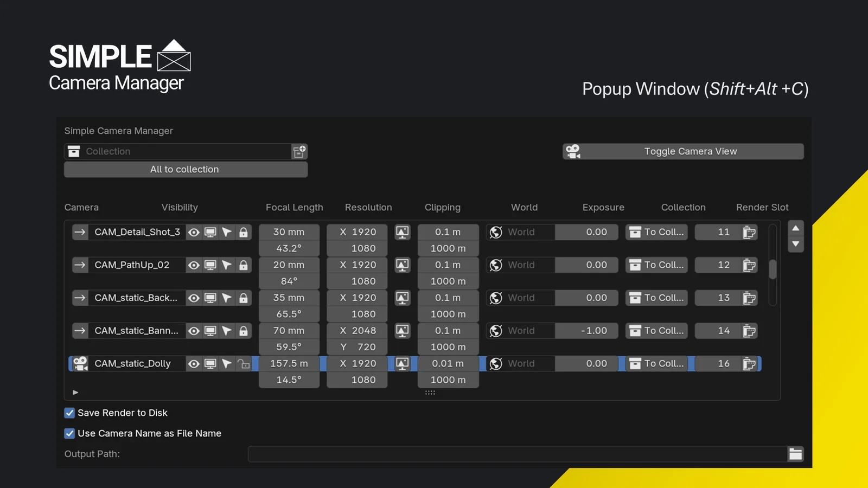Viewport: 868px width, 488px height.
Task: Click the new collection icon beside Collection field
Action: [x=299, y=151]
